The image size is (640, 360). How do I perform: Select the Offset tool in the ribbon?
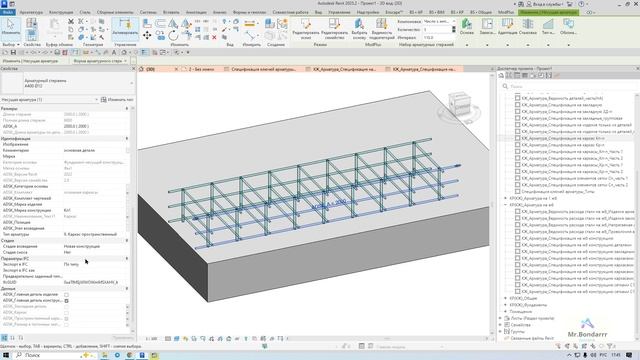[x=160, y=24]
